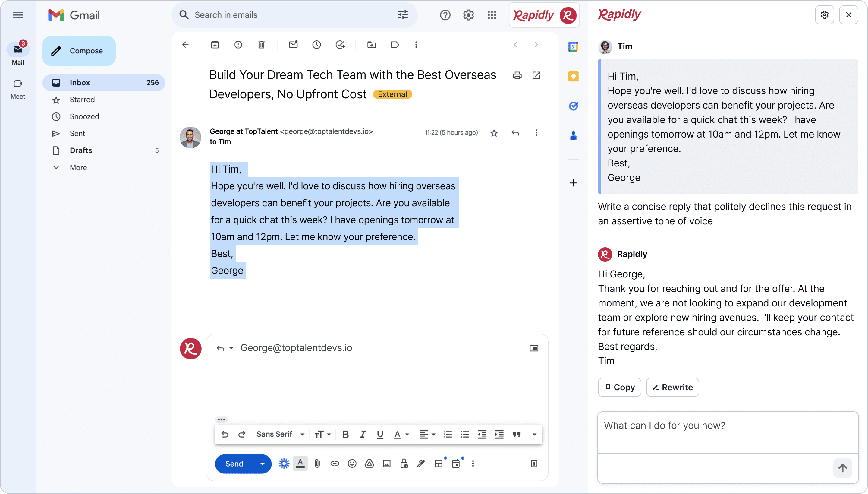
Task: Open Rapidly settings in the side panel
Action: [825, 14]
